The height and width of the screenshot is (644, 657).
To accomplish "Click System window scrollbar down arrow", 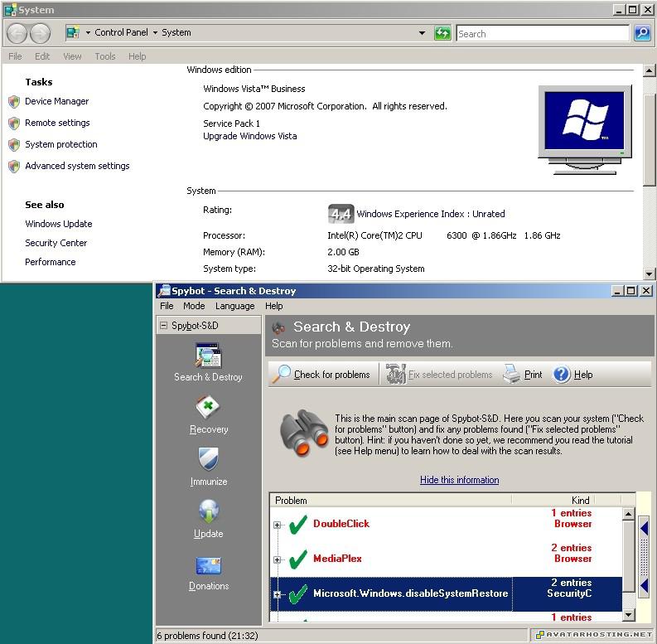I will 649,274.
